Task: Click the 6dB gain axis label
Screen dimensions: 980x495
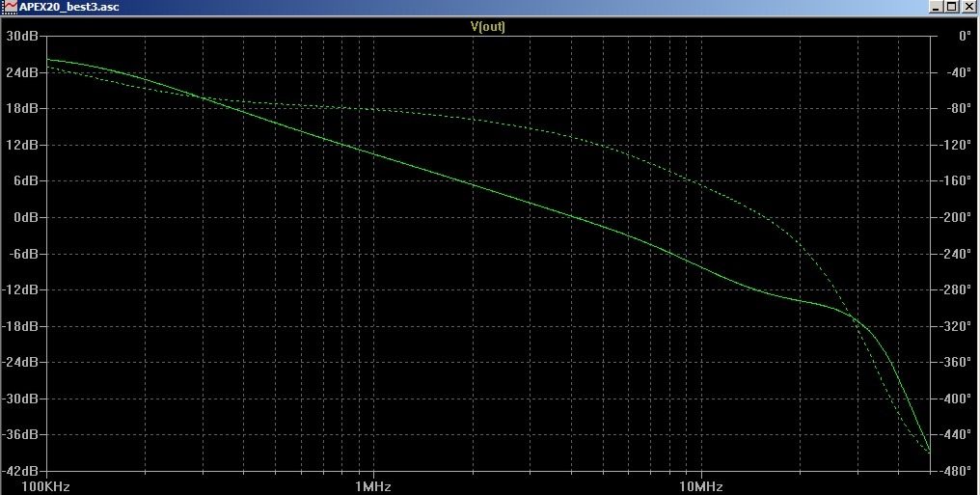Action: (26, 181)
